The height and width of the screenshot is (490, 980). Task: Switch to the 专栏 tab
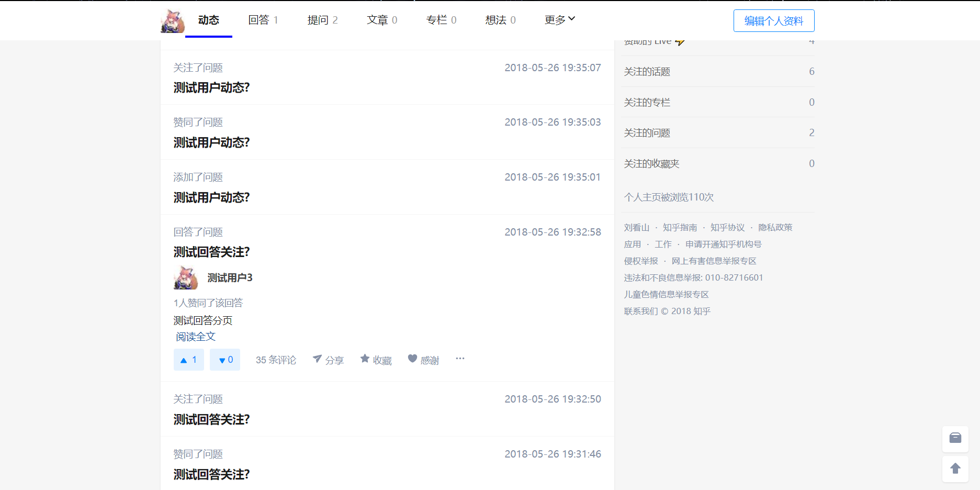[x=441, y=20]
